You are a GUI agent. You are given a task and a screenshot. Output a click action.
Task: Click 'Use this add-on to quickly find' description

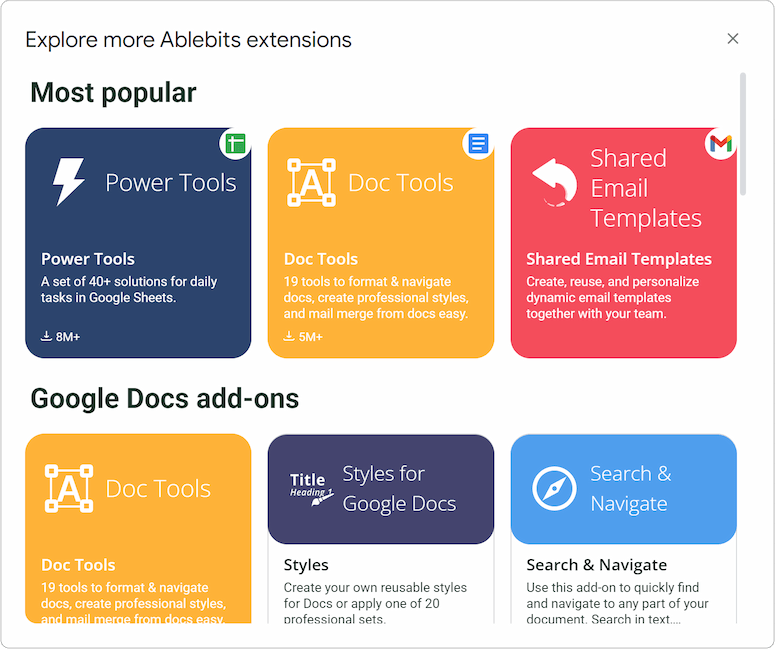tap(617, 602)
